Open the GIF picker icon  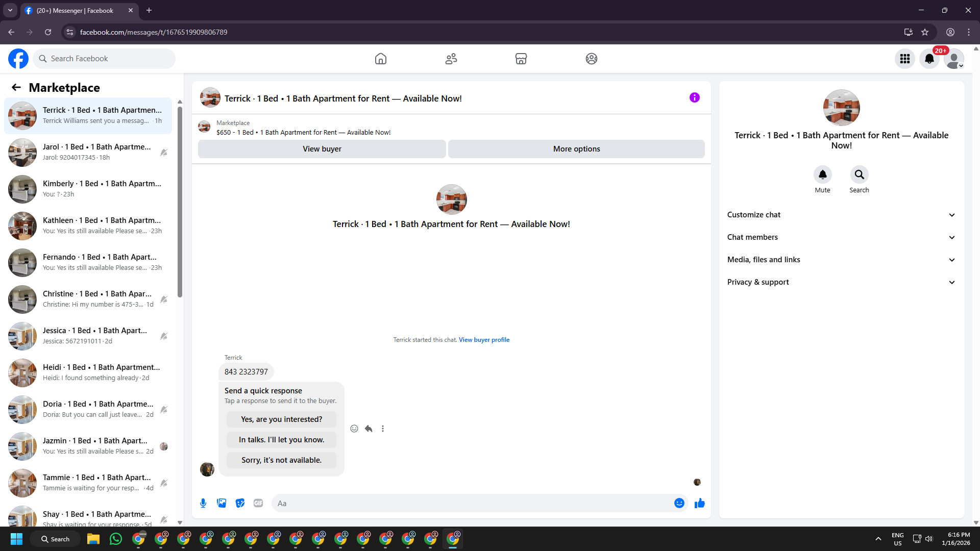(258, 503)
